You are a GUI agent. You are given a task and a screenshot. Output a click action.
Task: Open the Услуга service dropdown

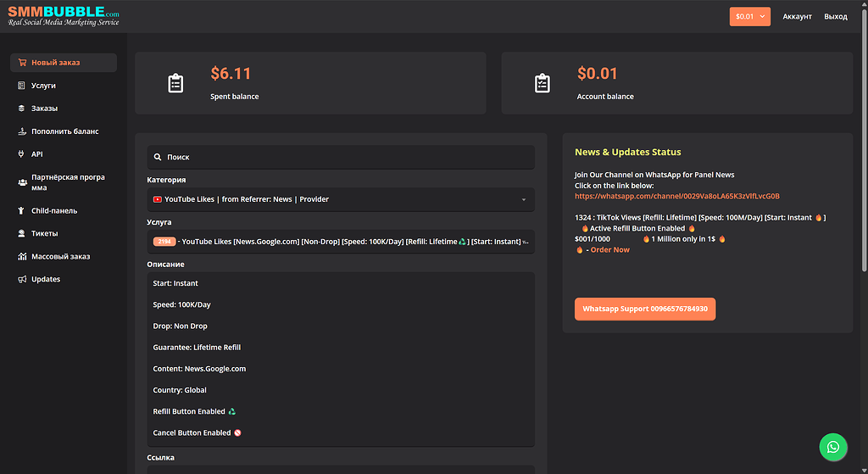coord(341,242)
